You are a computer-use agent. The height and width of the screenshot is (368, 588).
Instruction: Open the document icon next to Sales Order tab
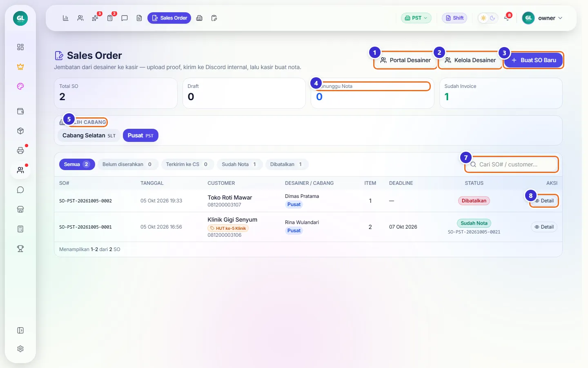(139, 18)
